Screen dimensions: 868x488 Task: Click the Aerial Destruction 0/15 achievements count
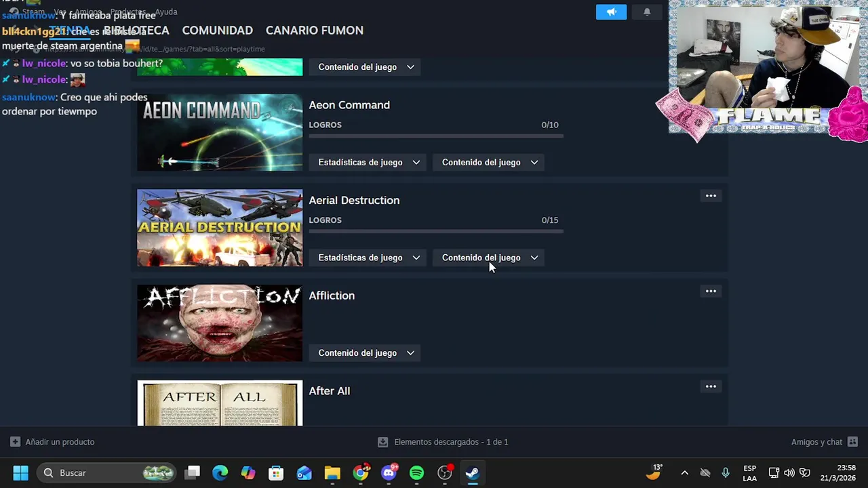[x=550, y=220]
